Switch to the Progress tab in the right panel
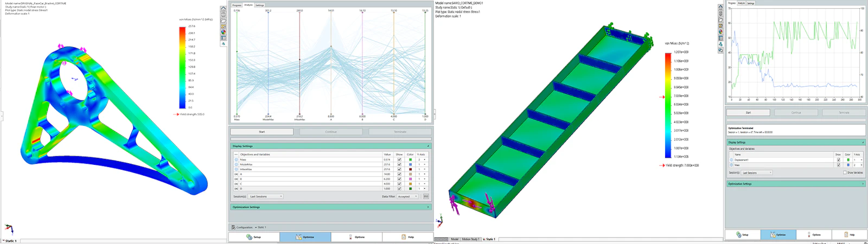 pyautogui.click(x=732, y=3)
